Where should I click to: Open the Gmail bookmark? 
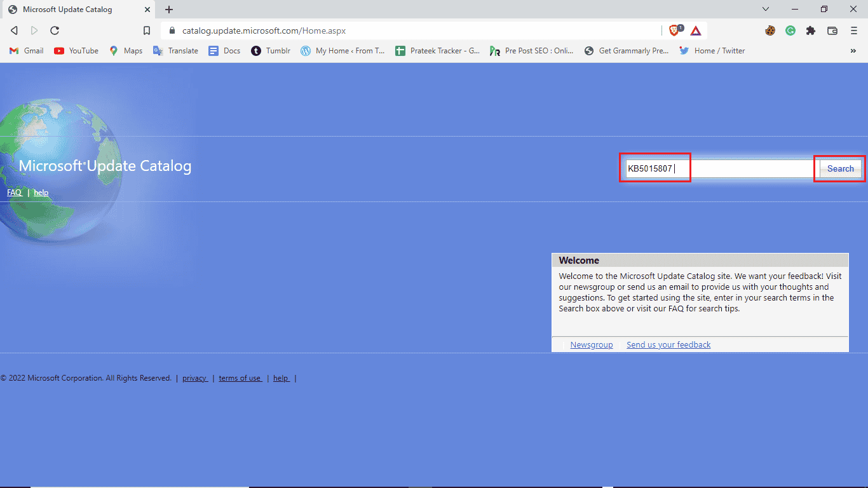point(27,51)
